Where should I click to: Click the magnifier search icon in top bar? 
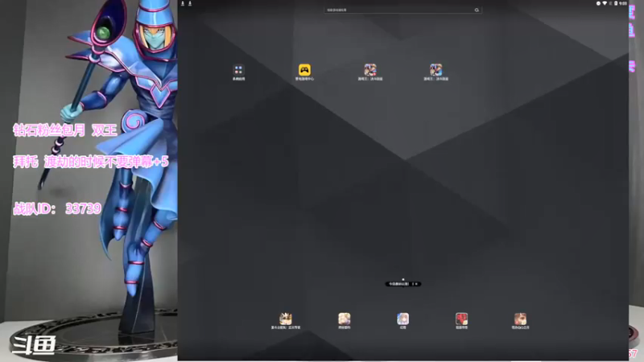point(477,10)
